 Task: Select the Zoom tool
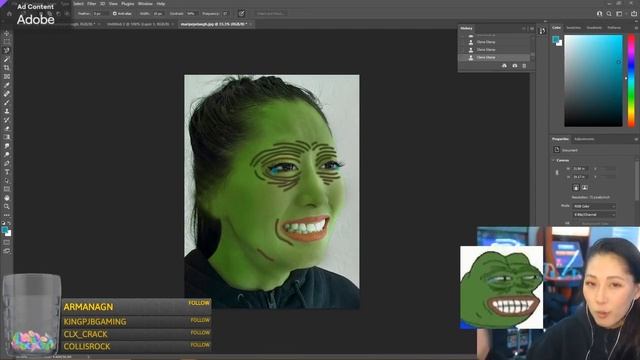7,207
